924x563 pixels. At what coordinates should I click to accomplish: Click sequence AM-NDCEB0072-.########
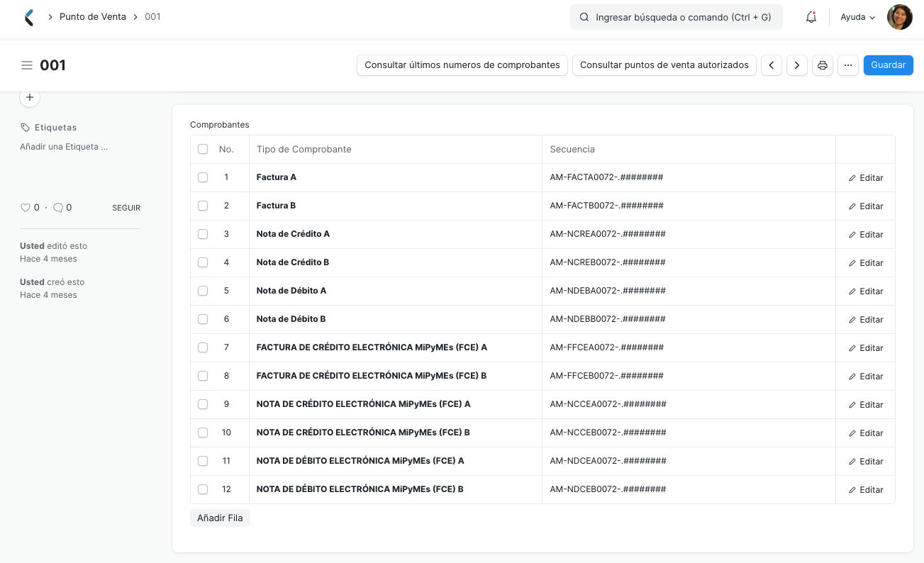click(x=608, y=489)
